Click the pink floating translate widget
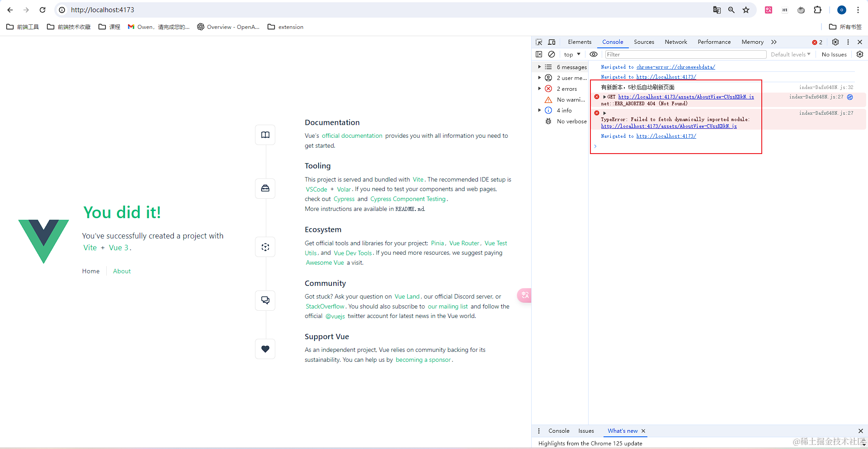This screenshot has width=868, height=449. (x=524, y=295)
